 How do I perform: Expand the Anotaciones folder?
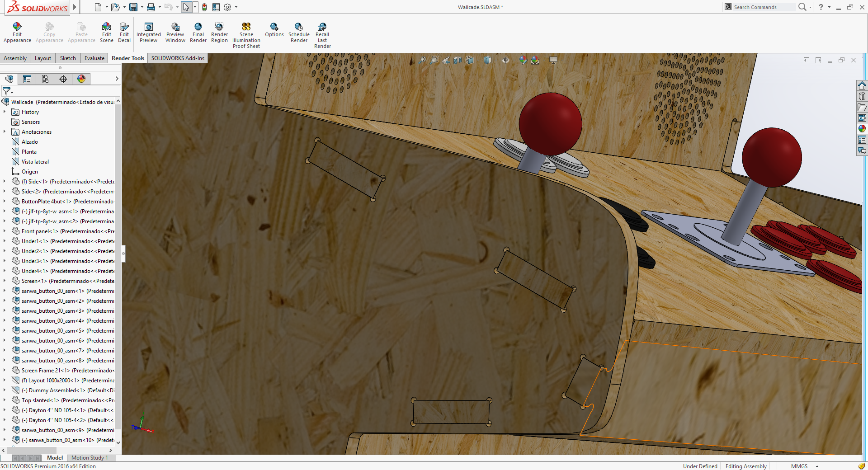(5, 132)
